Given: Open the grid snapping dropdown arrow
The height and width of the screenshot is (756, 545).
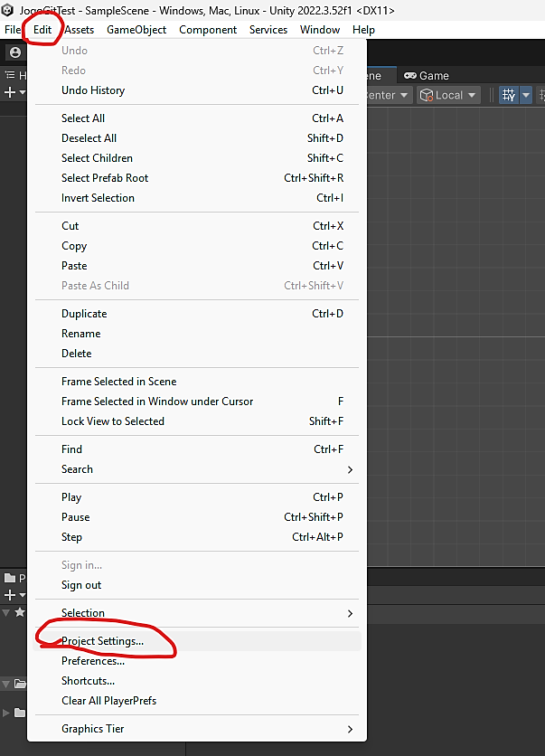Looking at the screenshot, I should pos(525,95).
